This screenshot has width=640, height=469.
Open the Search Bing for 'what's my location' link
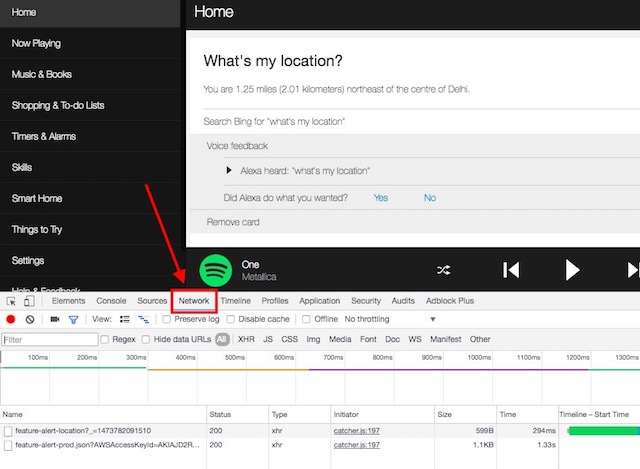[274, 122]
